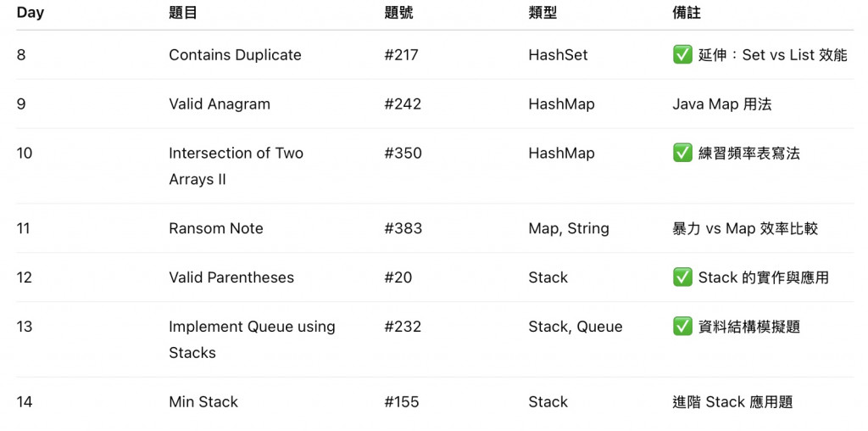Click problem number #155
This screenshot has width=868, height=431.
tap(401, 401)
